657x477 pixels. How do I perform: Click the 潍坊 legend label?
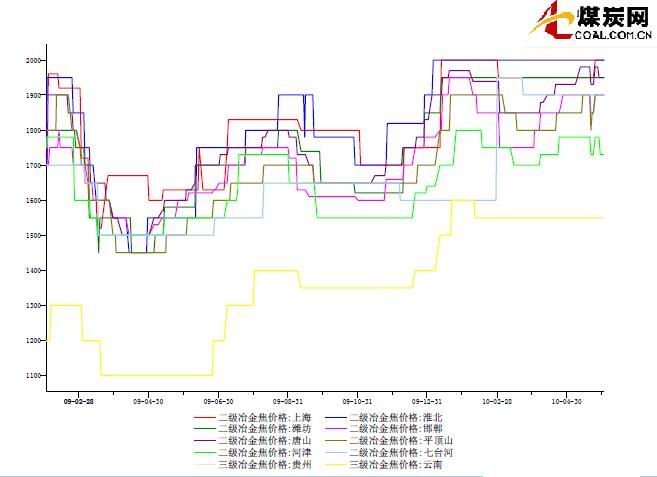(264, 428)
